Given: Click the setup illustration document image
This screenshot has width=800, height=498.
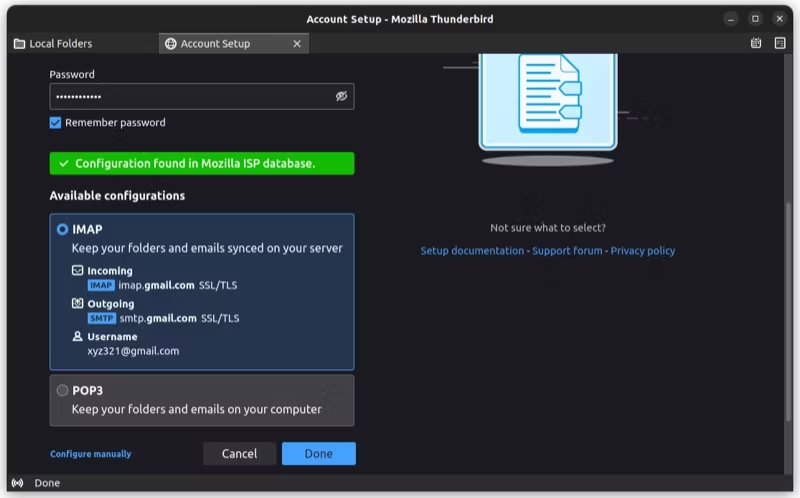Looking at the screenshot, I should click(x=548, y=102).
